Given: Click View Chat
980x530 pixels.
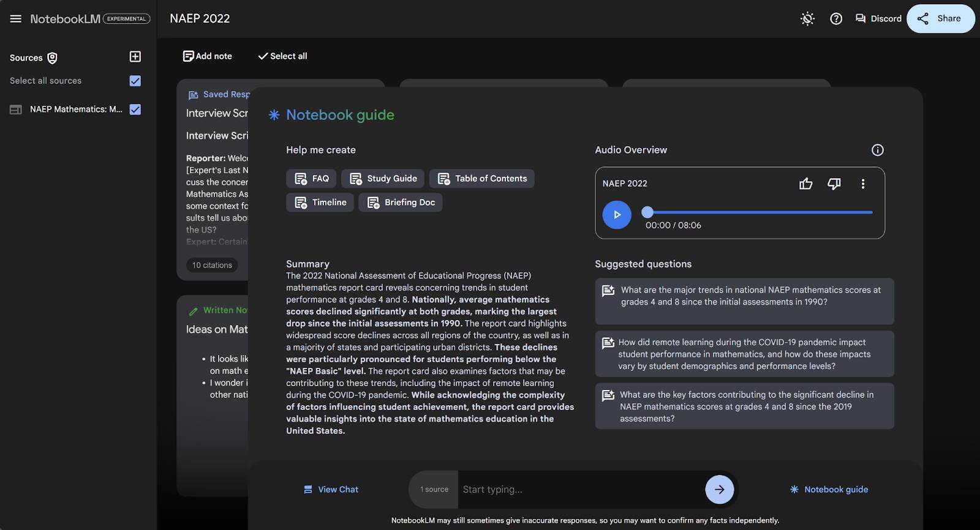Looking at the screenshot, I should click(331, 490).
